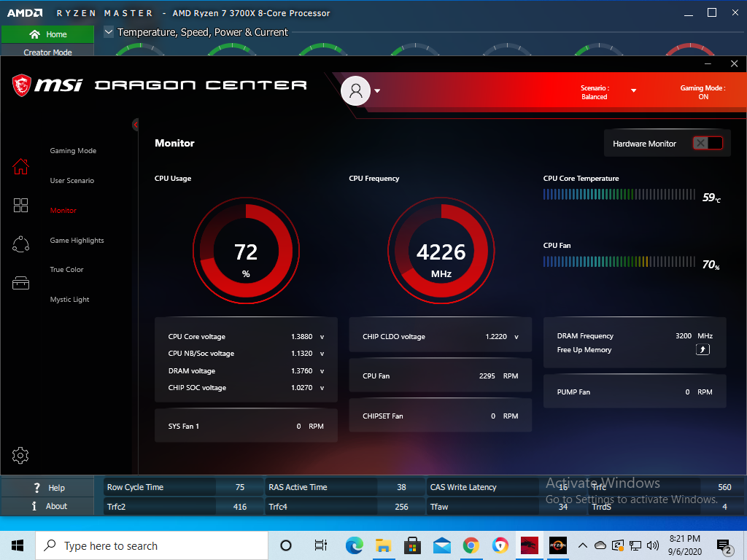747x560 pixels.
Task: Click the taskbar search box
Action: click(152, 545)
